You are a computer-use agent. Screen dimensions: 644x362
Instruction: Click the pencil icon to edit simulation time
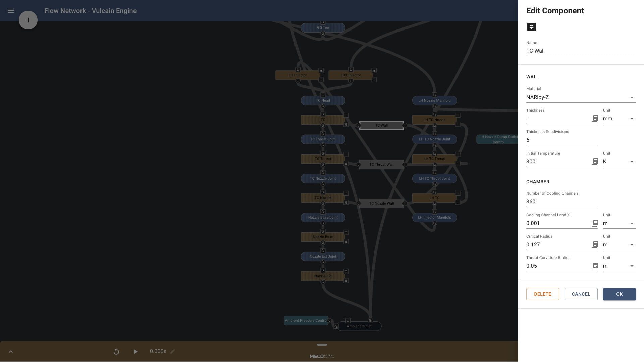point(173,351)
